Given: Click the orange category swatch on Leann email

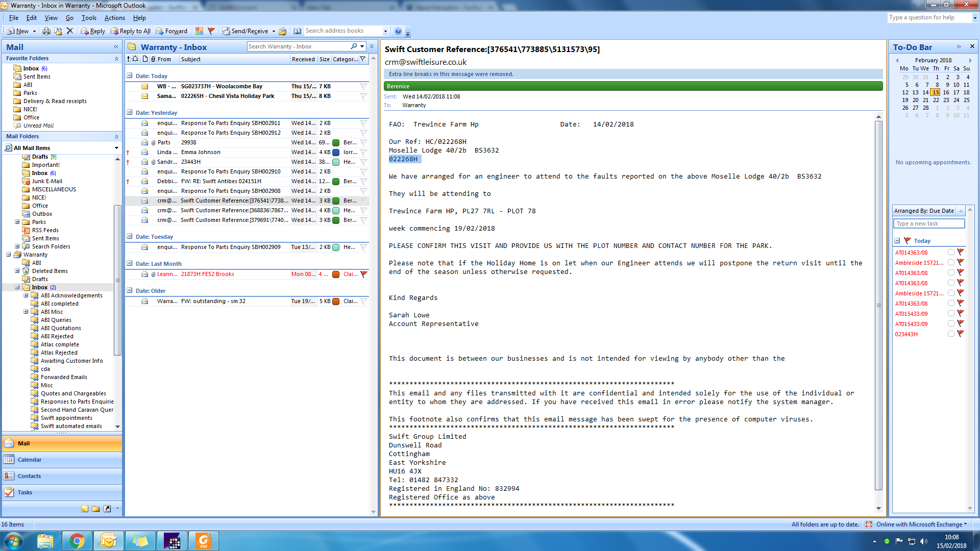Looking at the screenshot, I should (336, 274).
